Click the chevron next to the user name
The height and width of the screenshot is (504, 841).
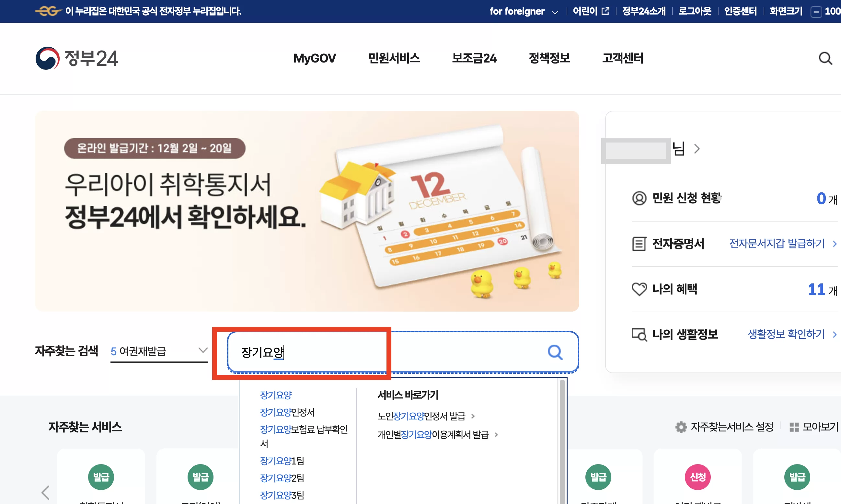point(697,149)
